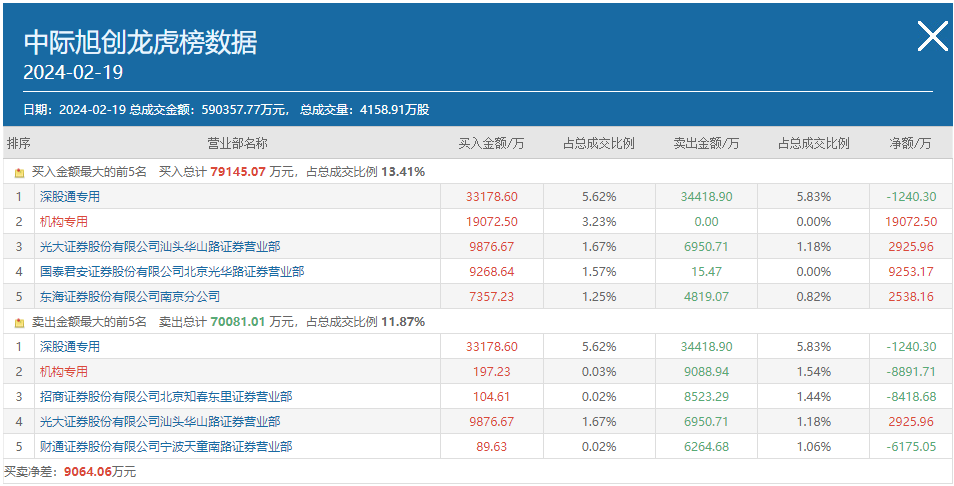The image size is (954, 486).
Task: Click sell amount 15.47 for 国泰君安
Action: point(706,271)
